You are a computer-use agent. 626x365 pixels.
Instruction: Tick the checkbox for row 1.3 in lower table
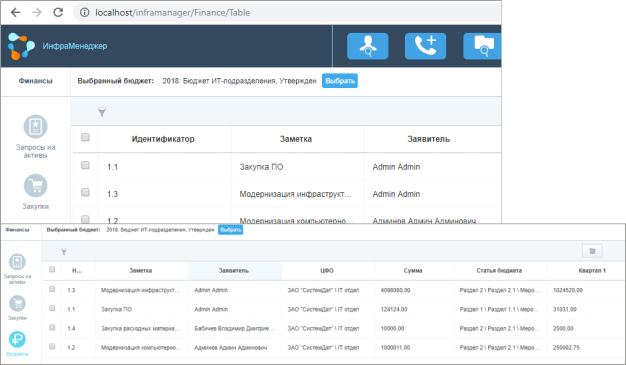(52, 289)
